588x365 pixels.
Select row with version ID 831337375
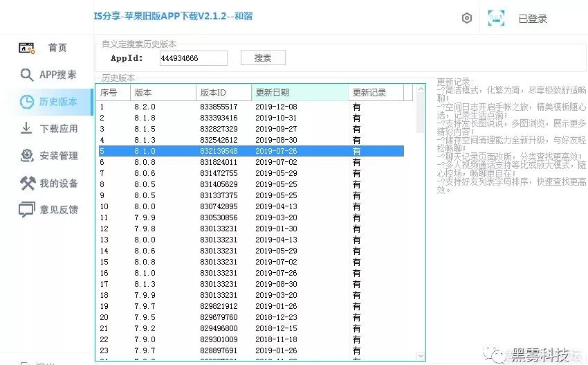click(251, 195)
